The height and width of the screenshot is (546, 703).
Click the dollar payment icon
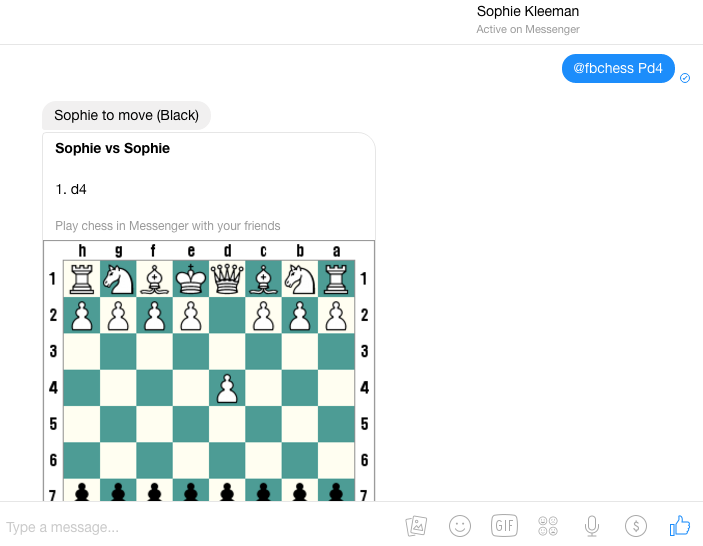pyautogui.click(x=636, y=526)
